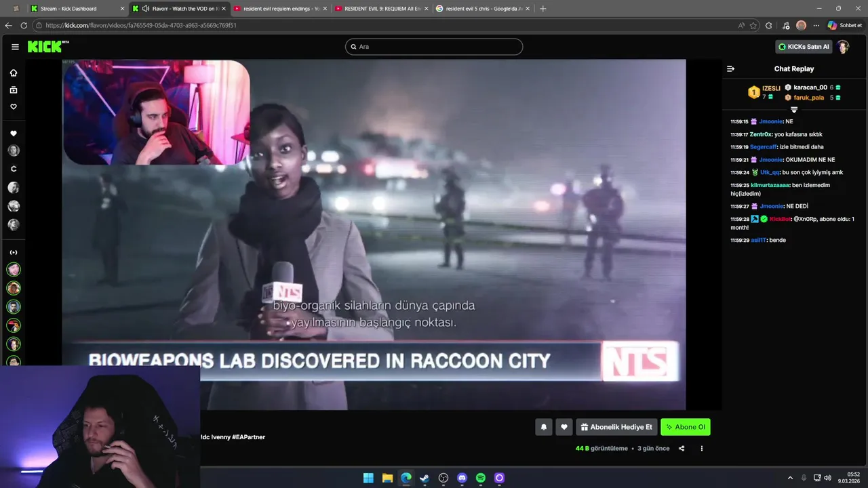
Task: Open the first followed channel avatar
Action: (14, 150)
